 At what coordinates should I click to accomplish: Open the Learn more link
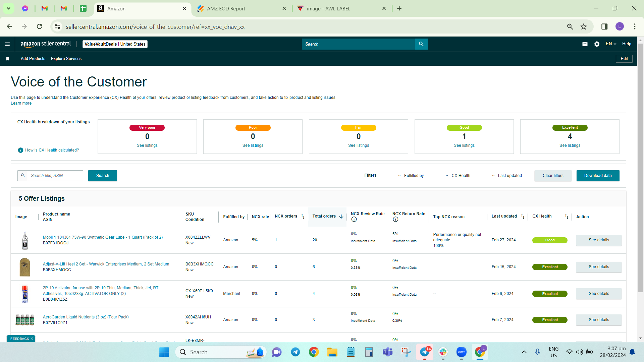[x=21, y=103]
